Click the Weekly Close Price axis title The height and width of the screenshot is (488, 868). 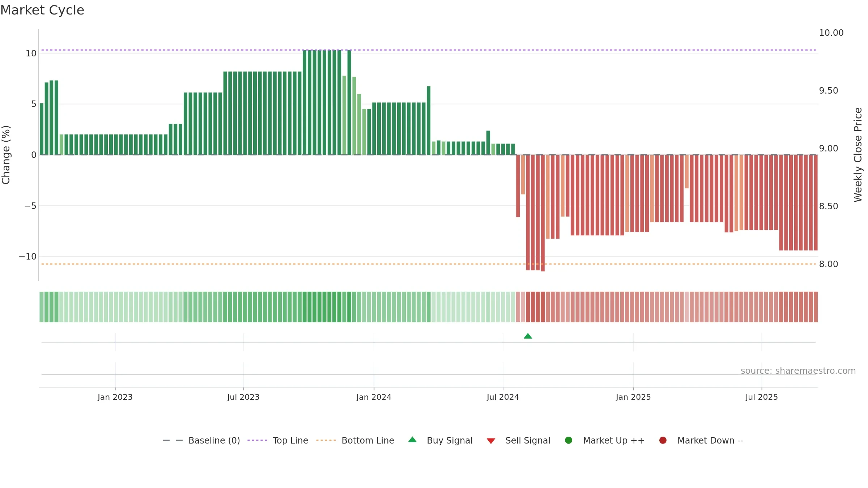click(858, 155)
